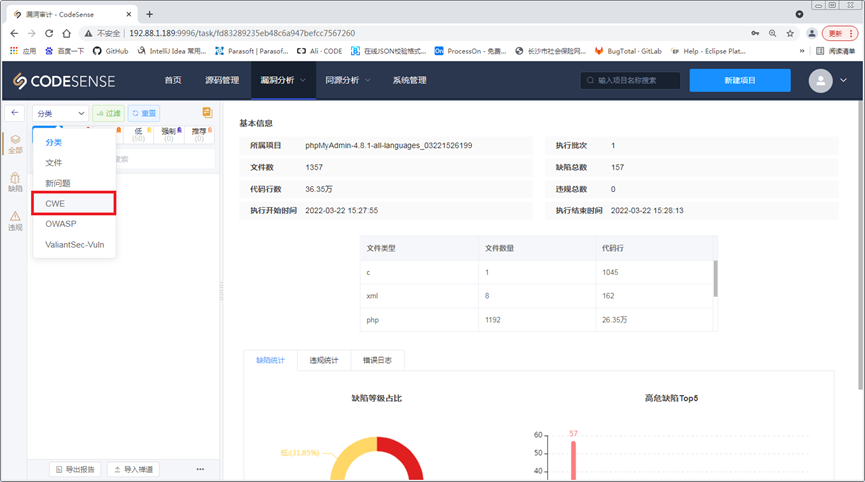Open the browser home page icon

[x=66, y=33]
